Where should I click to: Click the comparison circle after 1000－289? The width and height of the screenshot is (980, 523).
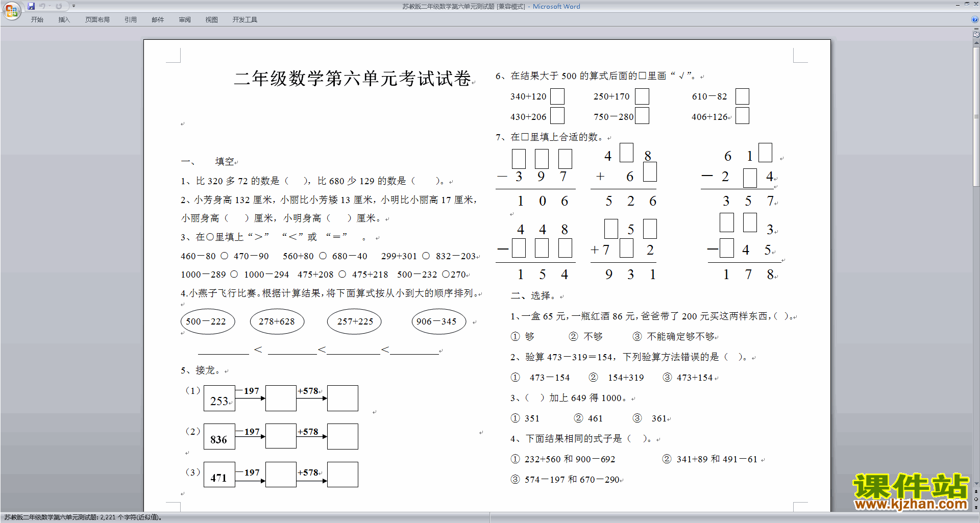(234, 274)
